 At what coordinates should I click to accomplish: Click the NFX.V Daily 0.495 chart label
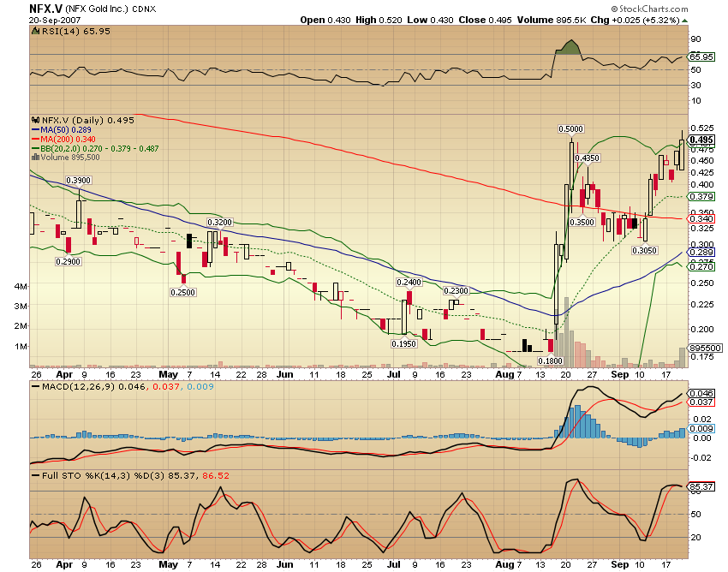pos(81,121)
